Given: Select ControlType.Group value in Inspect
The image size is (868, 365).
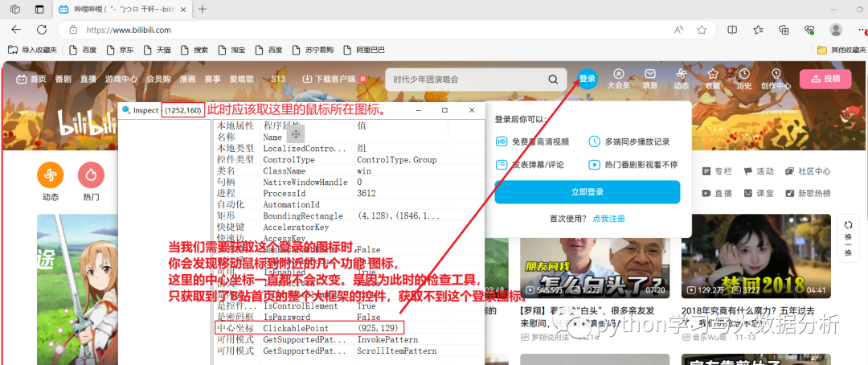Looking at the screenshot, I should 396,159.
